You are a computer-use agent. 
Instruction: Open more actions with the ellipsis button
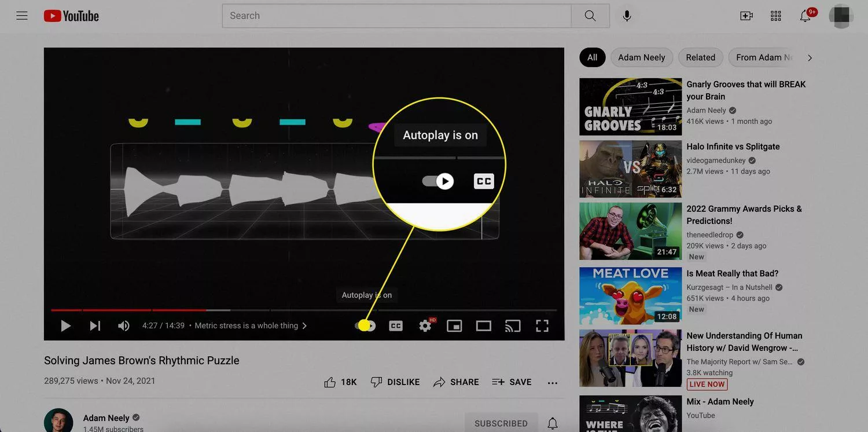(552, 382)
